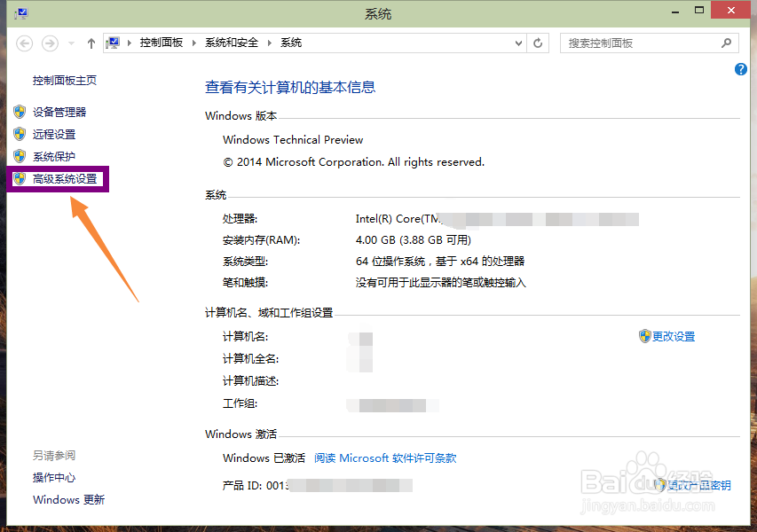Open 远程设置 link
The width and height of the screenshot is (757, 532).
pos(54,135)
